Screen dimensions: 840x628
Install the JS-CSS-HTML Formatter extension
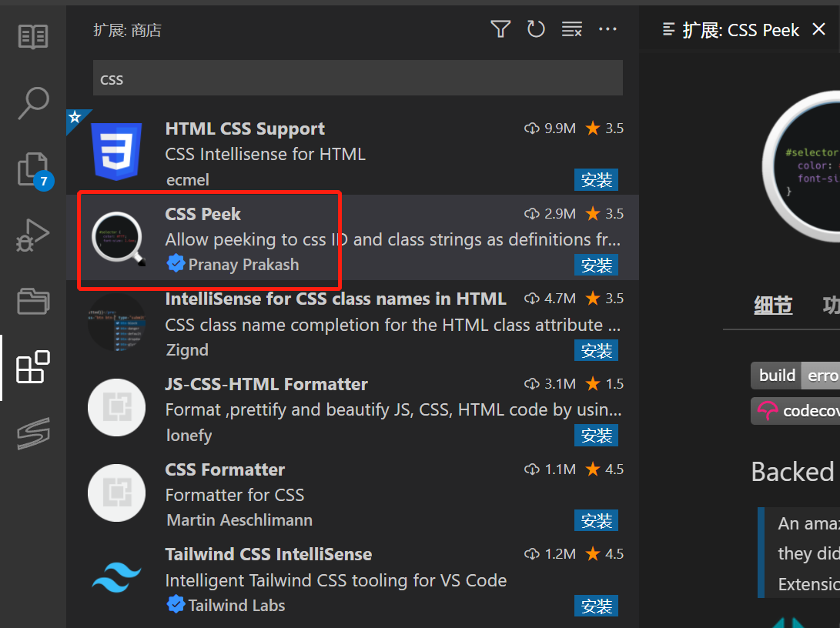click(596, 436)
